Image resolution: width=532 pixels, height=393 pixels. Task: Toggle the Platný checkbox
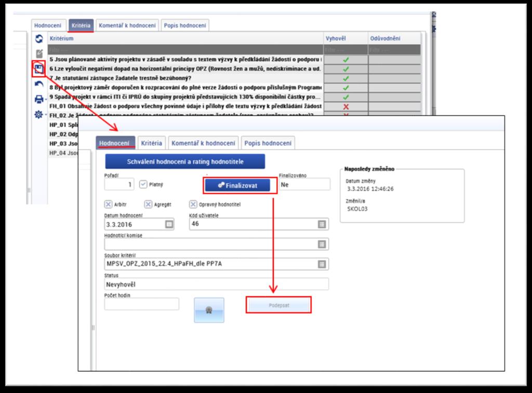coord(143,184)
